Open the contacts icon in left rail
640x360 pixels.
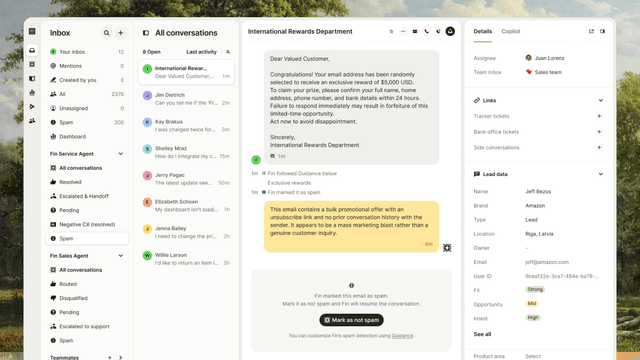32,121
